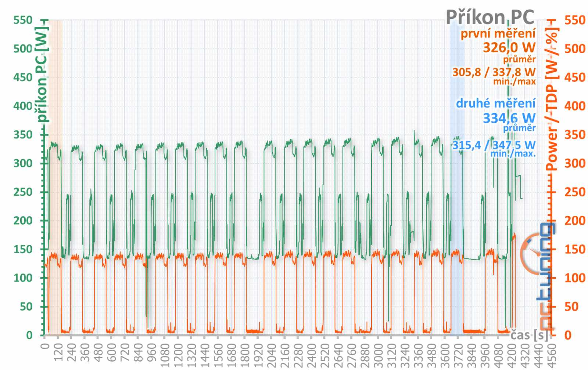Click the x-axis tick label 3000
The height and width of the screenshot is (370, 588).
pyautogui.click(x=378, y=353)
